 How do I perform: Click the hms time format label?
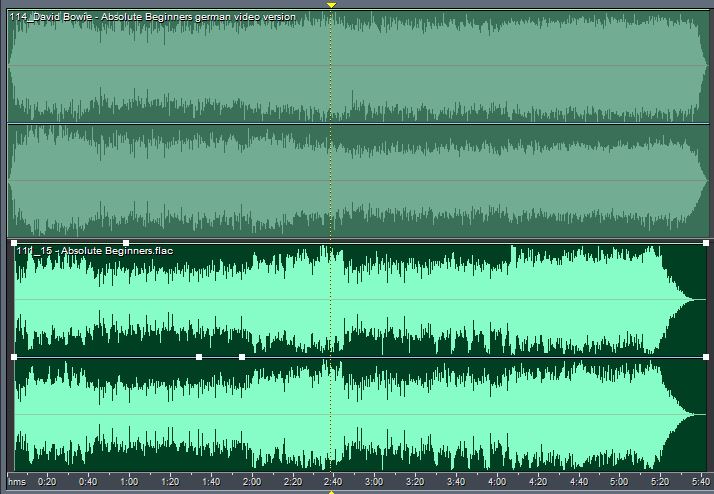16,481
